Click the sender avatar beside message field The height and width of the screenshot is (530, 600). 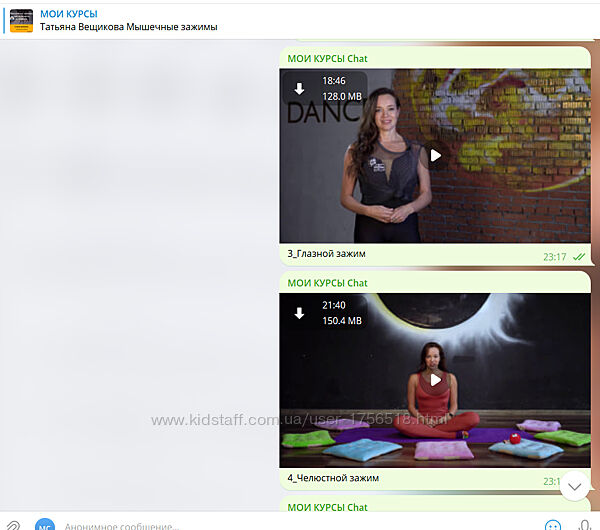45,525
